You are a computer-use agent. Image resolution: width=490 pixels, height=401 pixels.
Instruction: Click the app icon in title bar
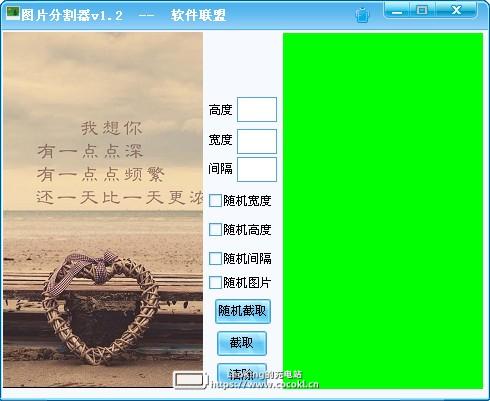coord(13,14)
